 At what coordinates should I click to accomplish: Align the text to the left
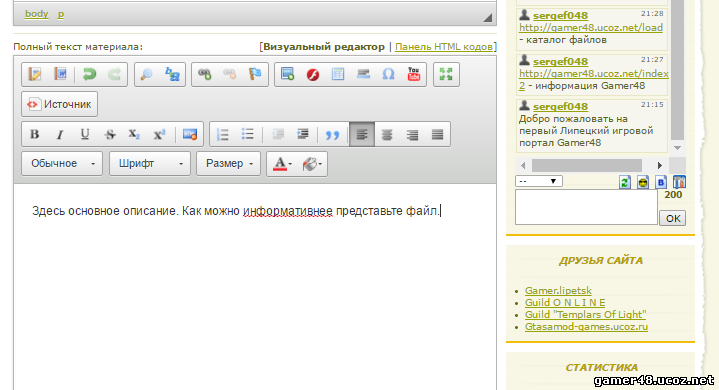362,134
